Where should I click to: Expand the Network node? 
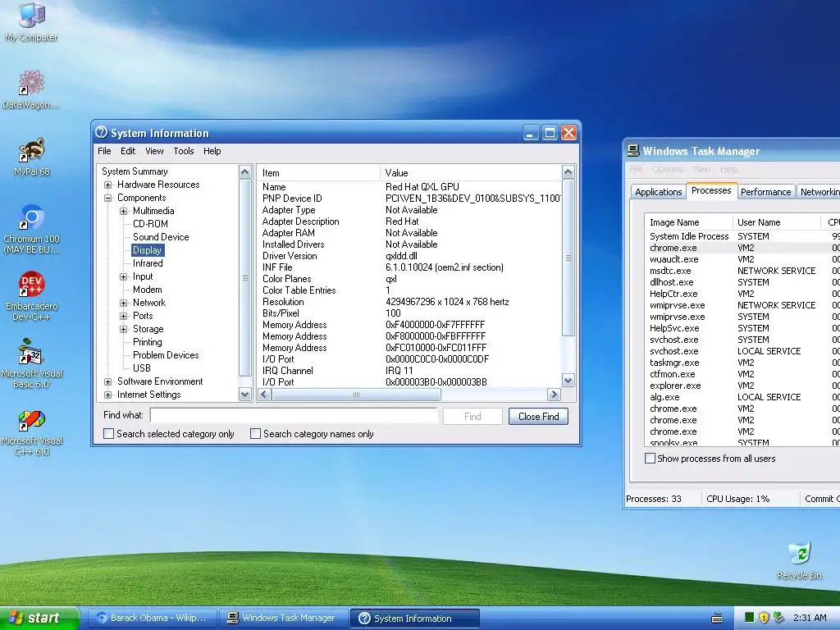point(123,303)
